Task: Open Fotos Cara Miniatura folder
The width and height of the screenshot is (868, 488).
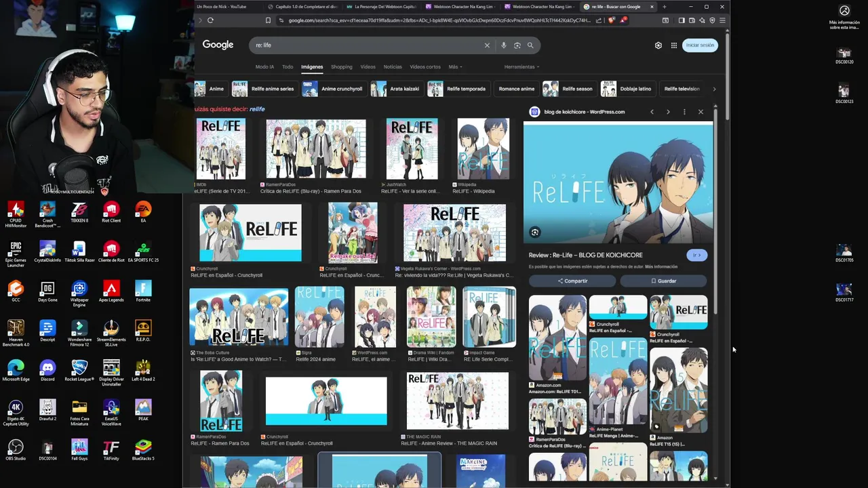Action: click(x=79, y=413)
